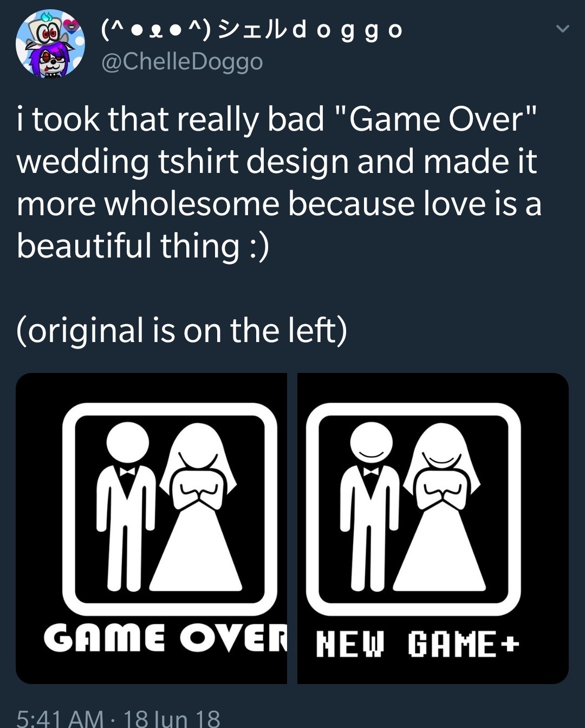This screenshot has height=728, width=585.
Task: Click the groom's bow tie in left image
Action: click(127, 471)
